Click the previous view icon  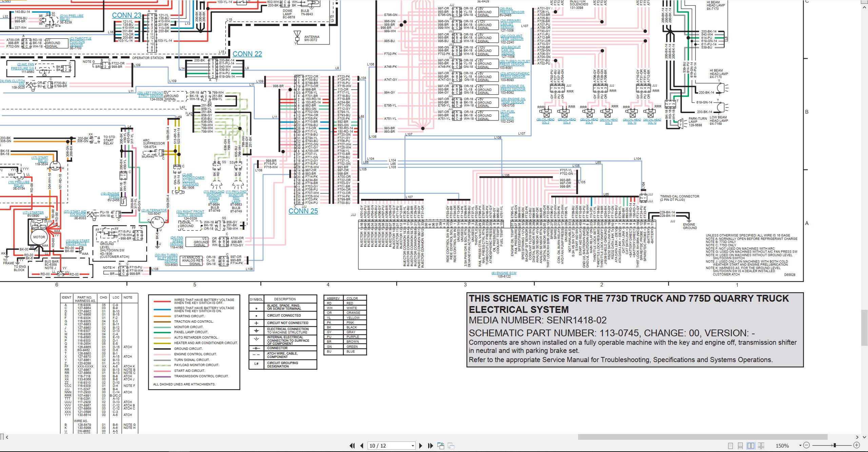pyautogui.click(x=441, y=446)
